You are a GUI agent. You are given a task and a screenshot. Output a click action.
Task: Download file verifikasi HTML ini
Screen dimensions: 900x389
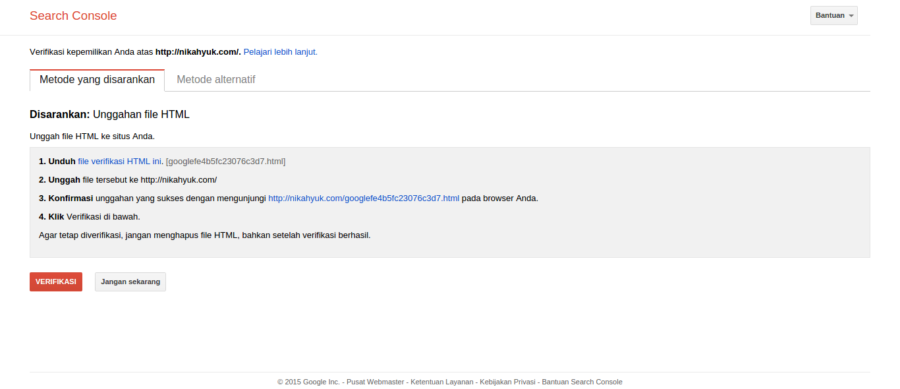click(x=119, y=161)
